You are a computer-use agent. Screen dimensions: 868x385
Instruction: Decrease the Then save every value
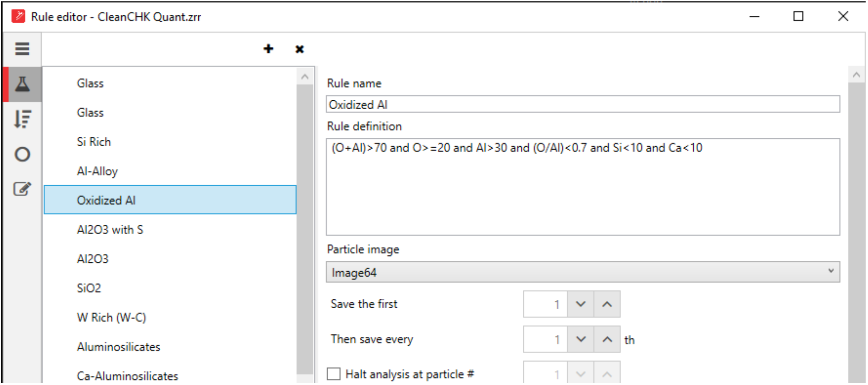tap(581, 339)
